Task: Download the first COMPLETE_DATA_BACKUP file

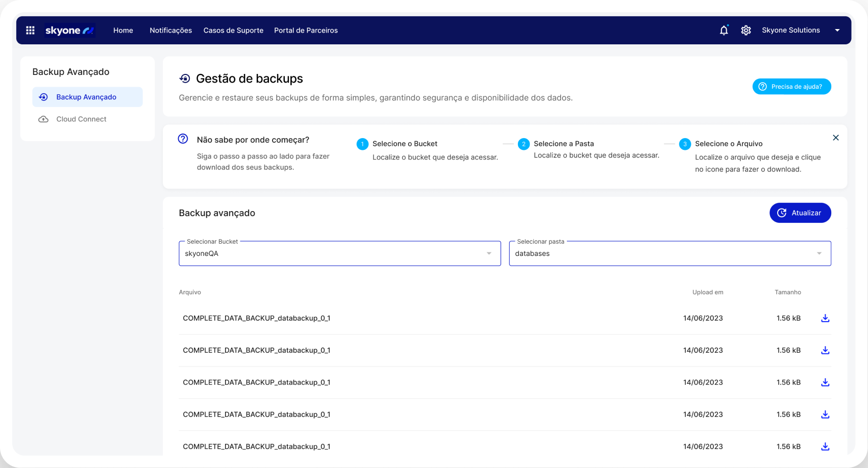Action: (x=825, y=318)
